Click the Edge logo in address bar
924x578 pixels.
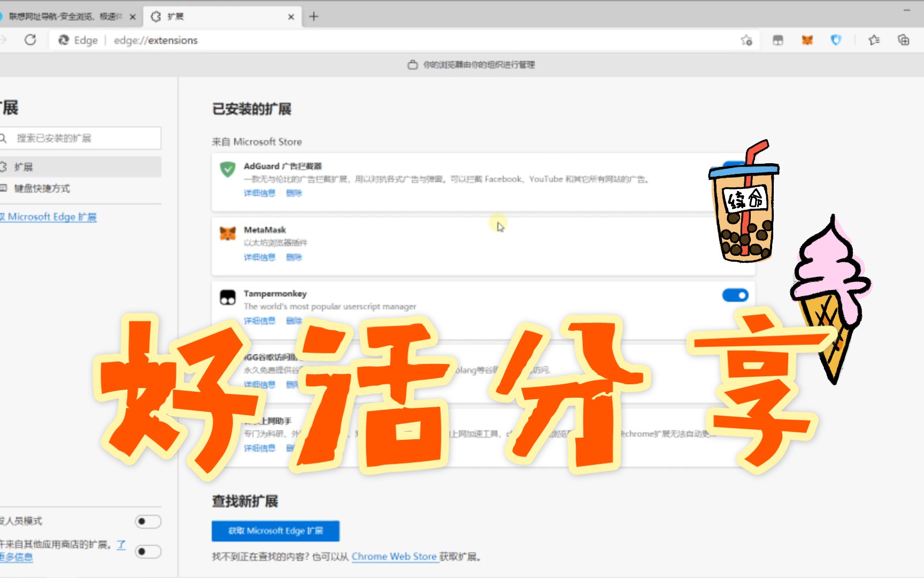tap(64, 40)
